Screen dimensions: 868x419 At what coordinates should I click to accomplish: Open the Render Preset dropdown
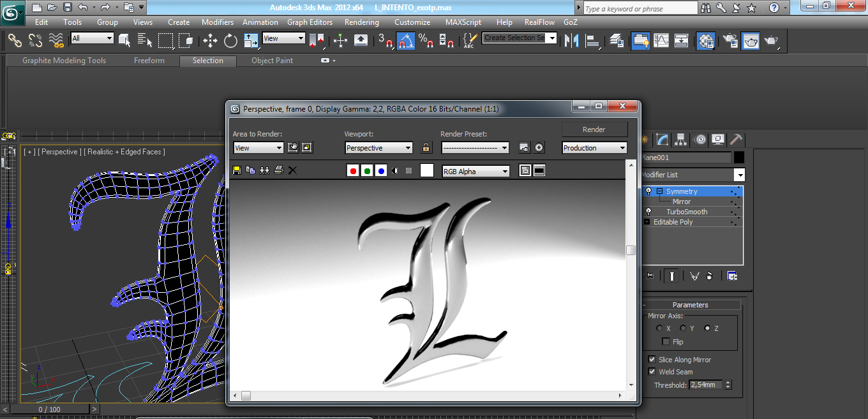pyautogui.click(x=475, y=148)
